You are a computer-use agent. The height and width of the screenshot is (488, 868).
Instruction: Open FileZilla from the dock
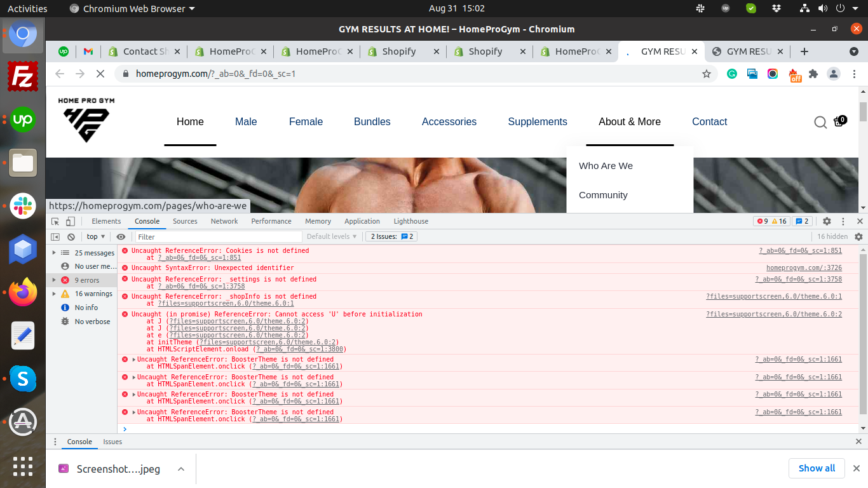pos(23,78)
